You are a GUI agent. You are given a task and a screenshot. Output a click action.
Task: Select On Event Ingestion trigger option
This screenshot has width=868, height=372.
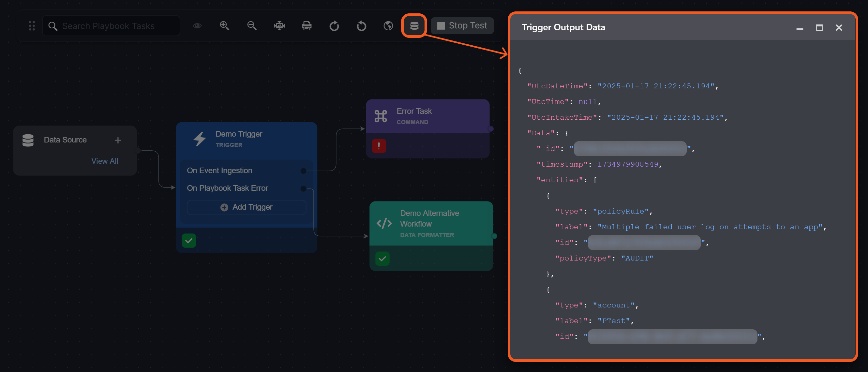click(219, 171)
